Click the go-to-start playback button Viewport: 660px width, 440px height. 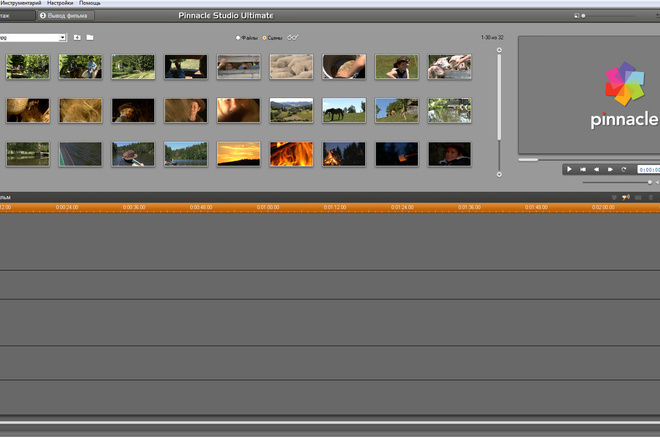pos(582,170)
